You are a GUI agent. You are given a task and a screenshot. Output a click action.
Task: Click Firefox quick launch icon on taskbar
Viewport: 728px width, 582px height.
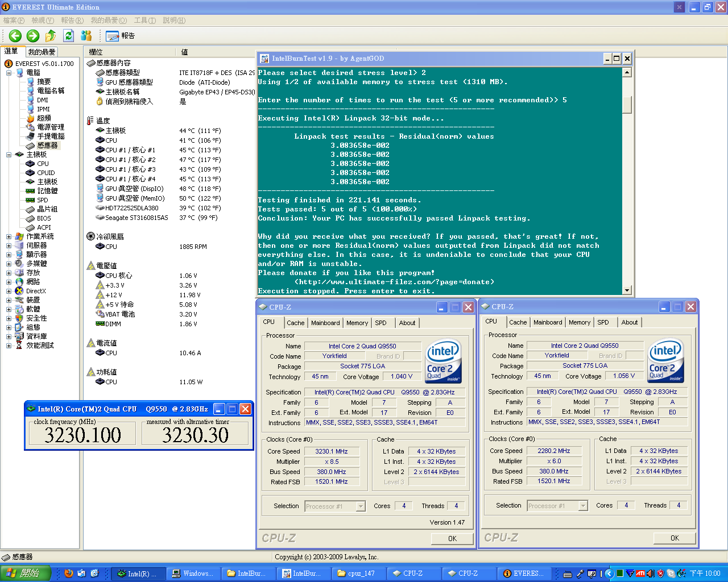pyautogui.click(x=69, y=573)
